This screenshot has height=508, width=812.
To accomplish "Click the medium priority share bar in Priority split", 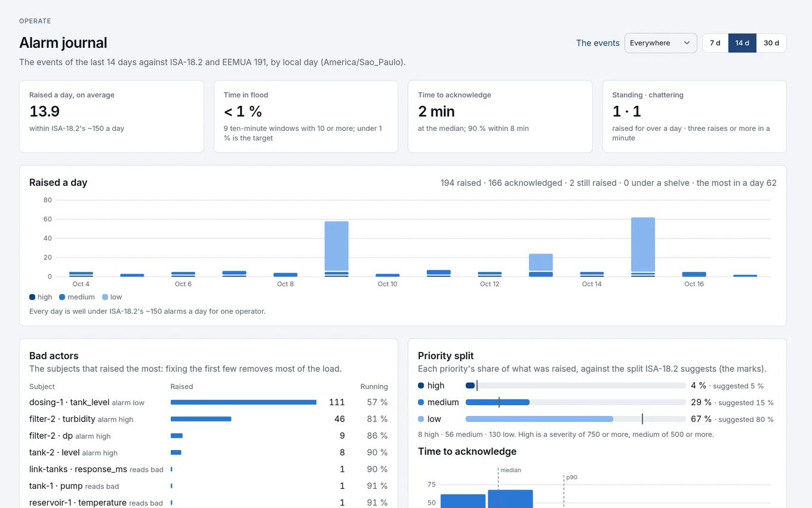I will click(x=576, y=402).
